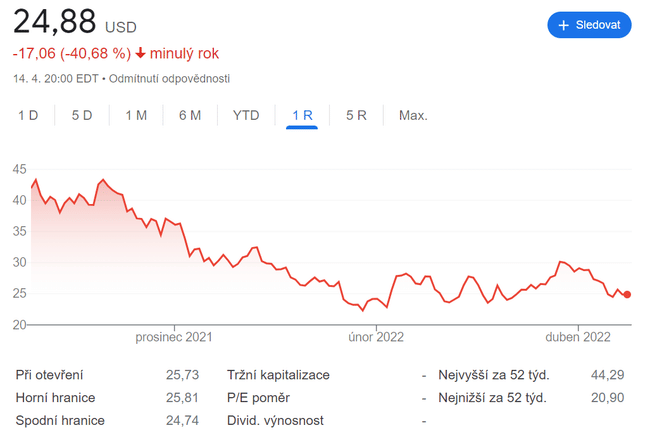
Task: Switch to the 1 M chart range
Action: pos(136,115)
